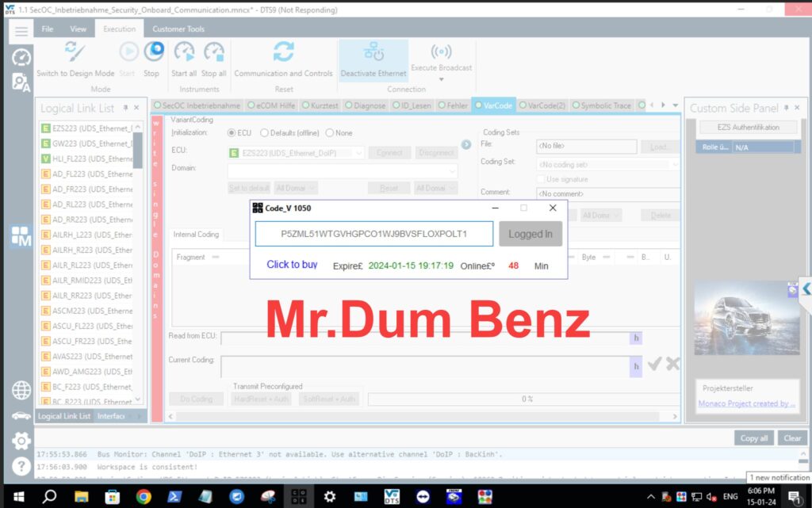Enable the Use signature checkbox
Screen dimensions: 812x508
pos(541,179)
